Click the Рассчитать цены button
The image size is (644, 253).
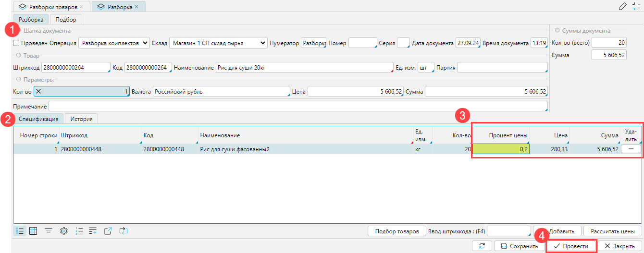point(613,231)
